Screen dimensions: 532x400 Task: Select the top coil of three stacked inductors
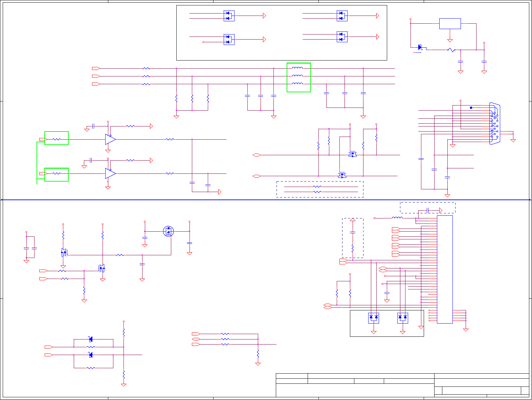click(x=297, y=68)
